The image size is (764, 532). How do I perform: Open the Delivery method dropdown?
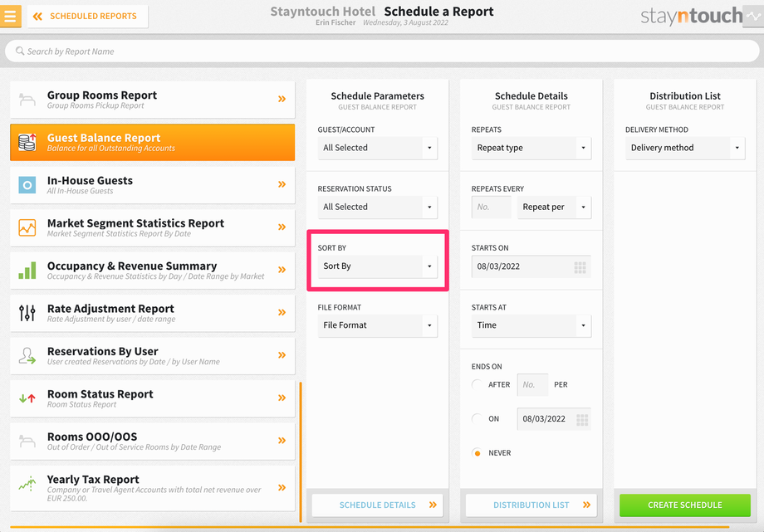pyautogui.click(x=685, y=148)
